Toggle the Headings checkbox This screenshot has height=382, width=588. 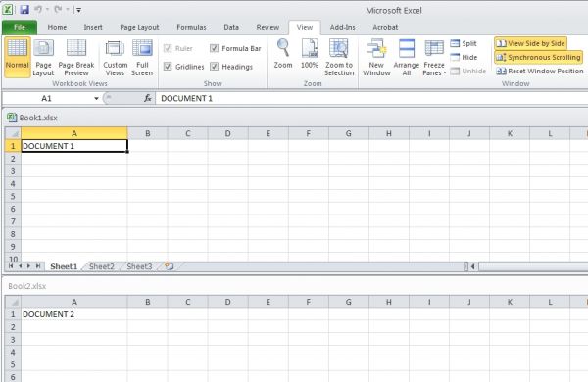214,67
